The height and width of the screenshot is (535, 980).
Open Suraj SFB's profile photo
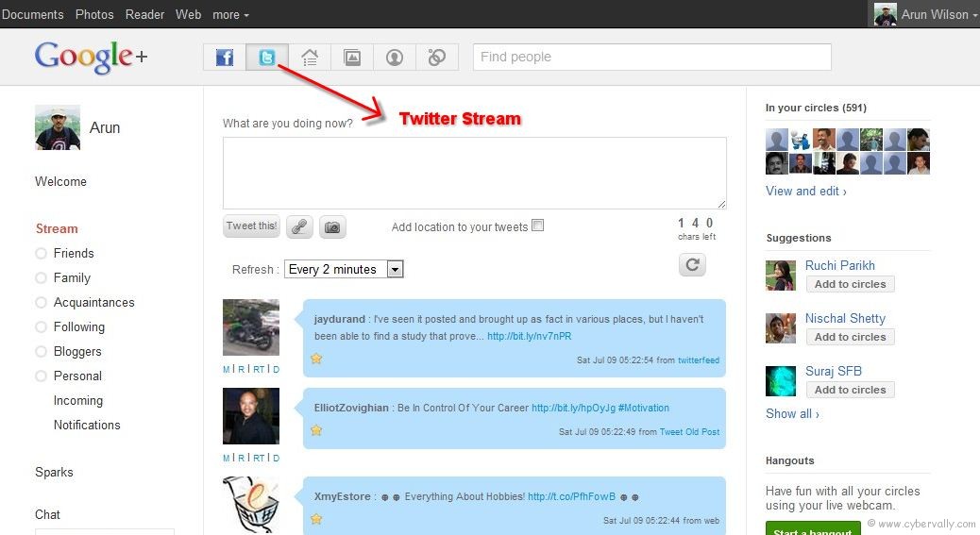tap(781, 381)
